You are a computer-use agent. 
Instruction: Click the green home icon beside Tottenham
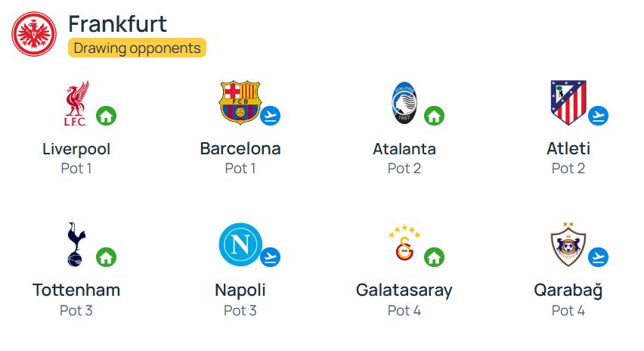[x=106, y=257]
